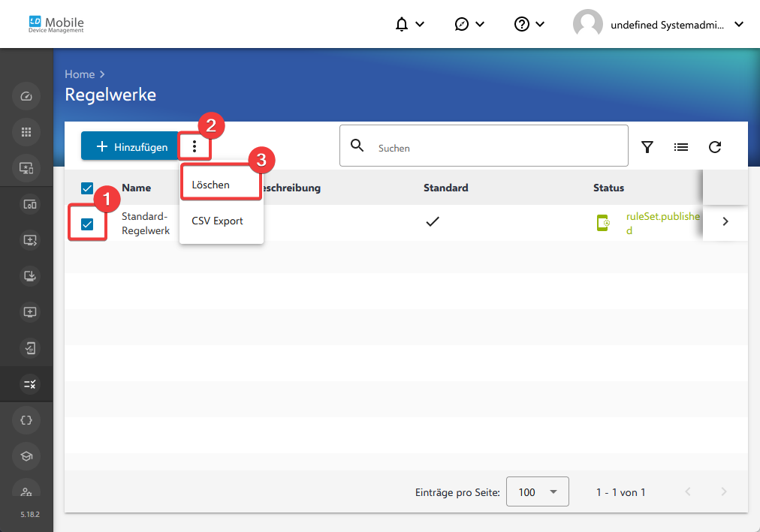This screenshot has width=760, height=532.
Task: Open the monitor with plus and arrow sidebar icon
Action: click(30, 240)
